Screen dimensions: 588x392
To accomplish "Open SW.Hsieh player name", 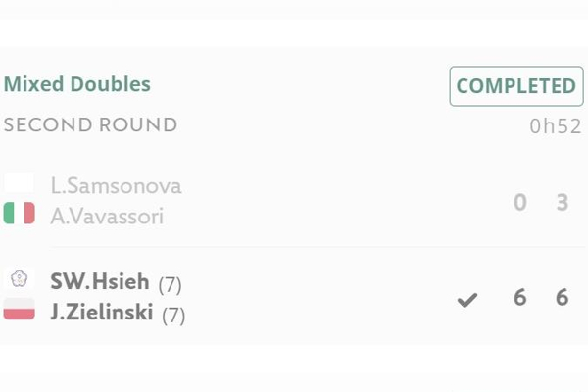I will pos(100,281).
